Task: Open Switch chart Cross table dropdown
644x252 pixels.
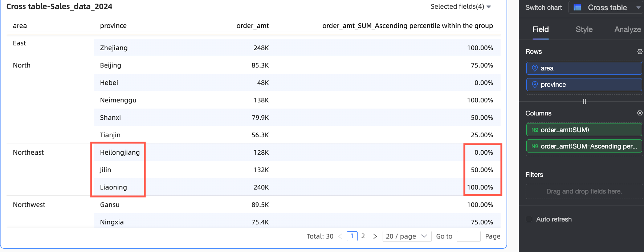Action: [606, 7]
